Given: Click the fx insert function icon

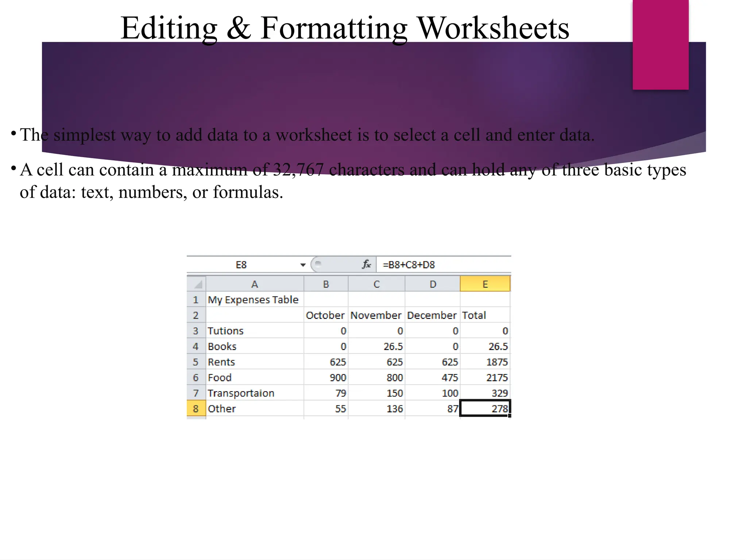Looking at the screenshot, I should [x=366, y=264].
